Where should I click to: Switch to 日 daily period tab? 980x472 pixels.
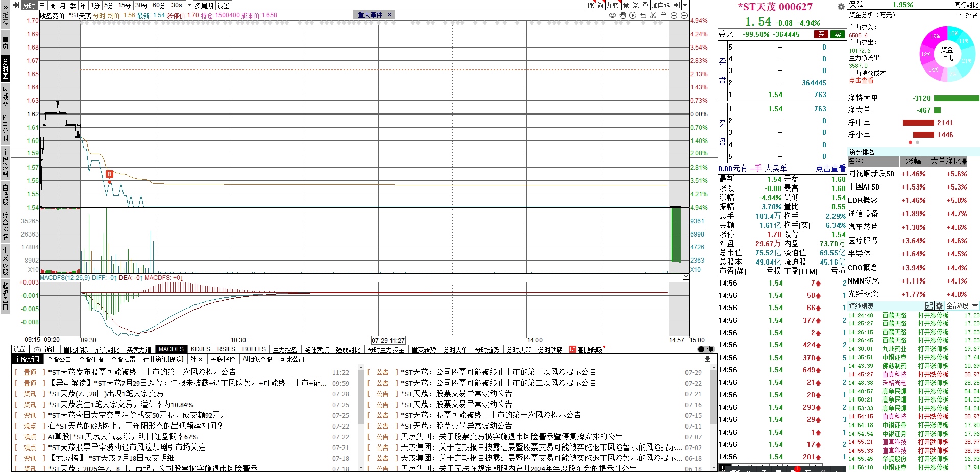click(42, 5)
